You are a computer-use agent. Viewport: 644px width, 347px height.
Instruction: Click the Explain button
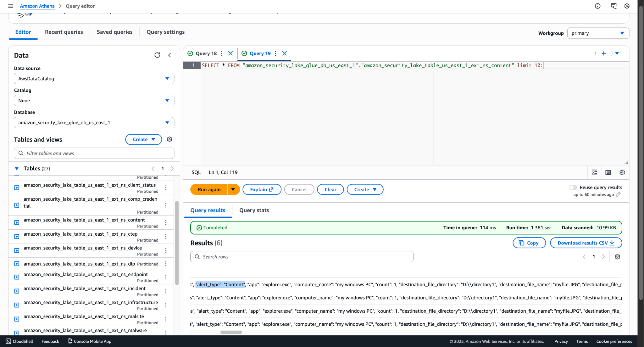(x=262, y=189)
